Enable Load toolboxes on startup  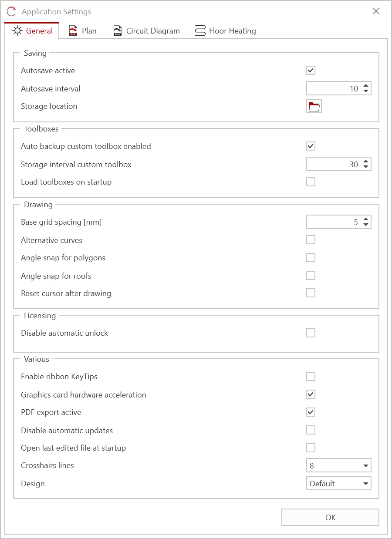point(311,182)
